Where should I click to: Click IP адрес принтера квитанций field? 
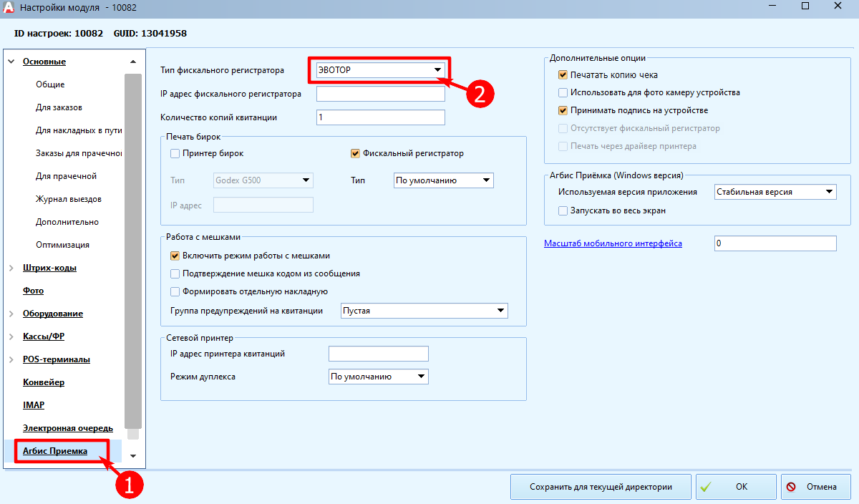378,354
